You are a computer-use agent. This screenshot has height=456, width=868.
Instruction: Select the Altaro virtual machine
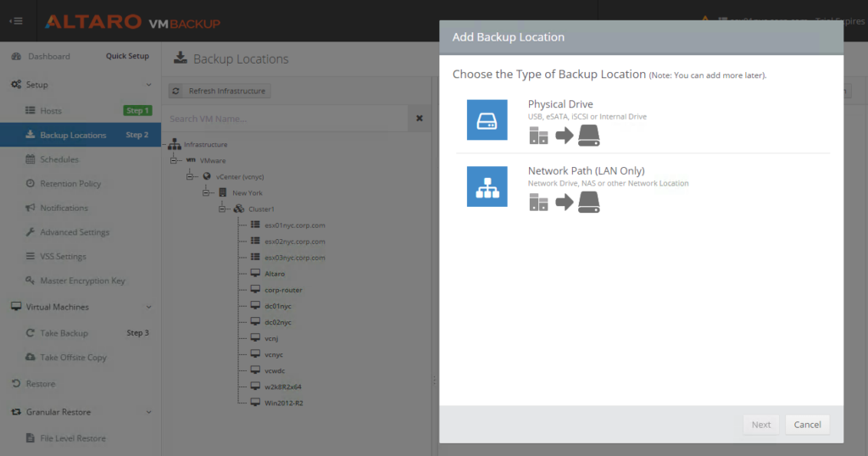pyautogui.click(x=275, y=274)
